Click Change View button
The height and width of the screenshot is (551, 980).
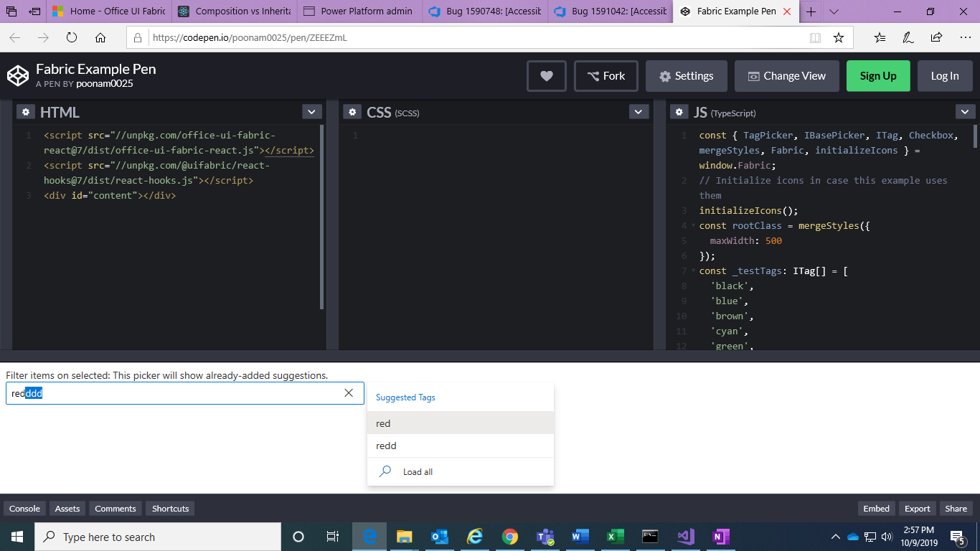click(x=787, y=76)
